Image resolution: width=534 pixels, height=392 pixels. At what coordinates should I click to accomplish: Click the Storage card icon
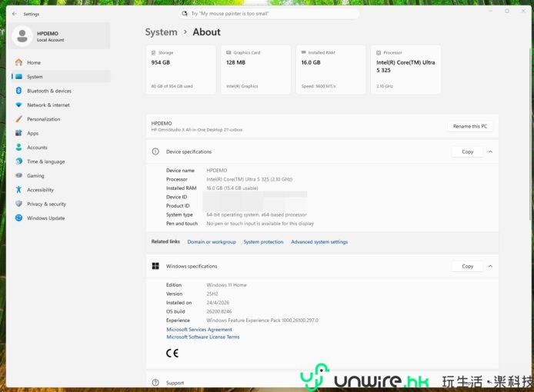(154, 53)
